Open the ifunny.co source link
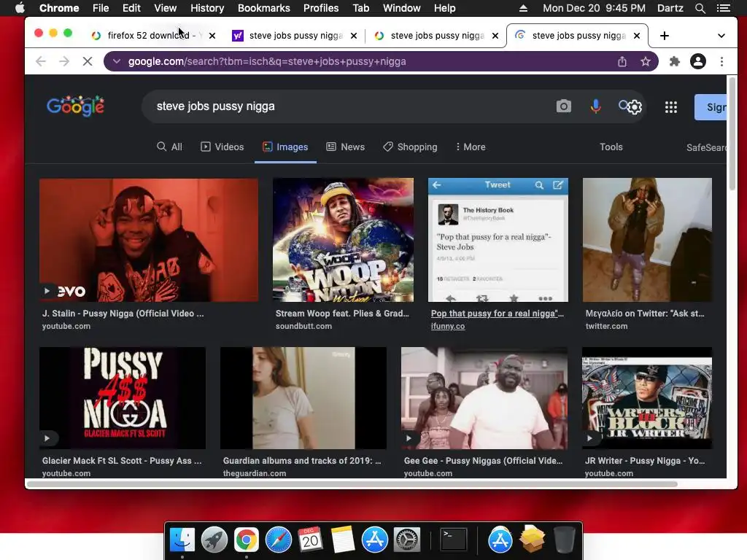The image size is (747, 560). 448,326
